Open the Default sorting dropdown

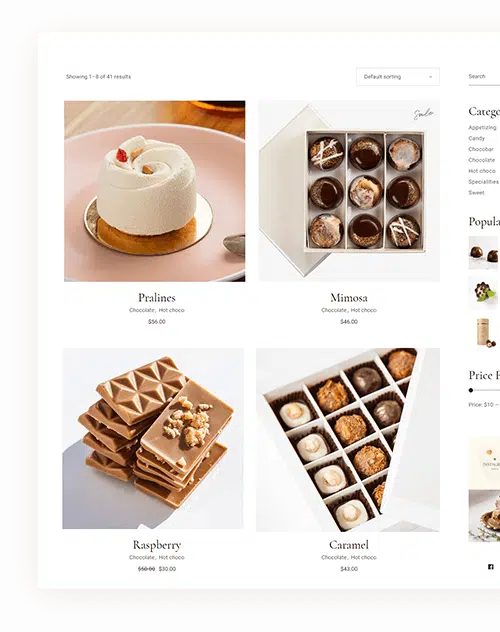click(398, 77)
